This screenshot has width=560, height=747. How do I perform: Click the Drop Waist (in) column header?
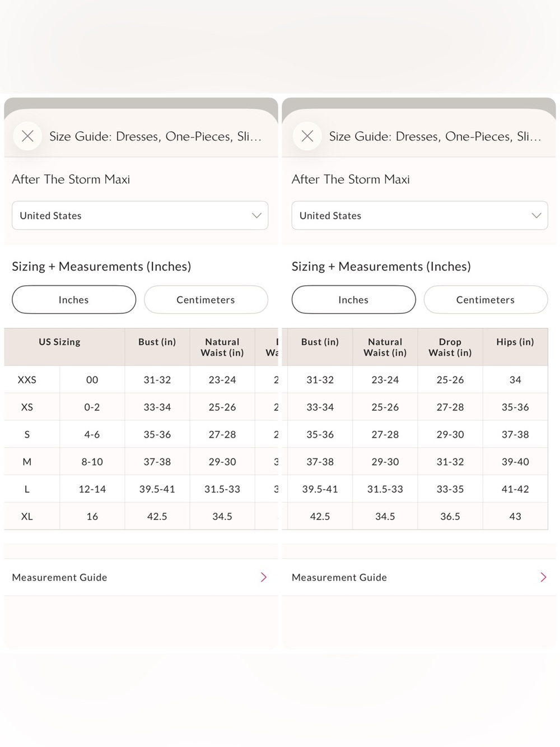pos(450,347)
